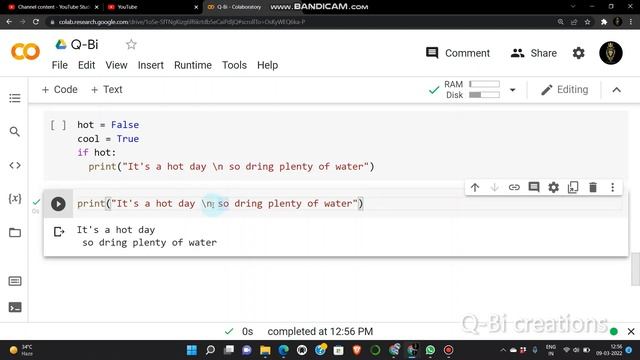Image resolution: width=640 pixels, height=360 pixels.
Task: Close the bottom status bar
Action: click(x=631, y=331)
